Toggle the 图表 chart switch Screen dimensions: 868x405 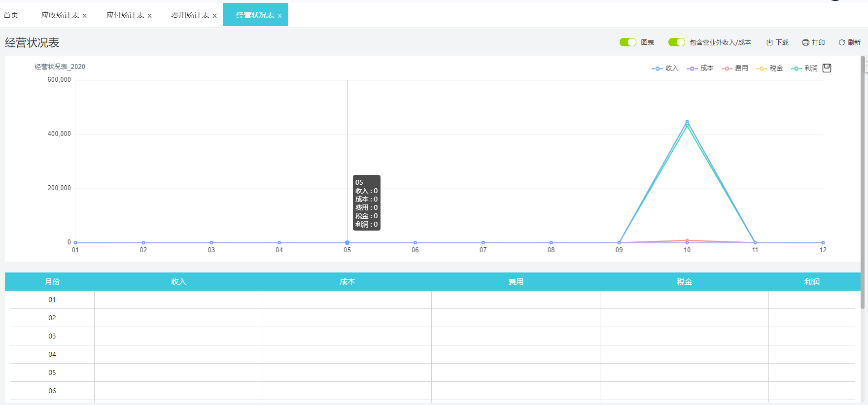(628, 42)
